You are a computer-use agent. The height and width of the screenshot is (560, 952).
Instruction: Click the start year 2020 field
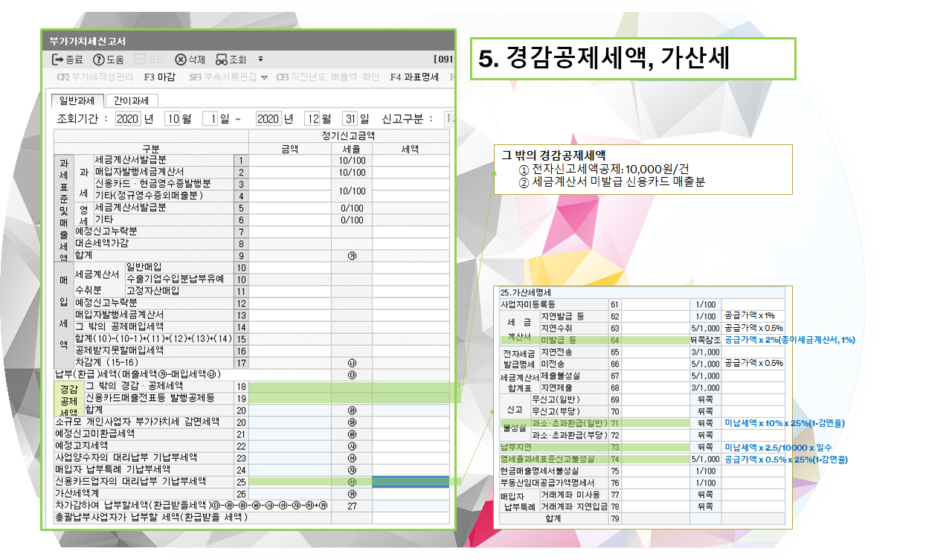[129, 118]
